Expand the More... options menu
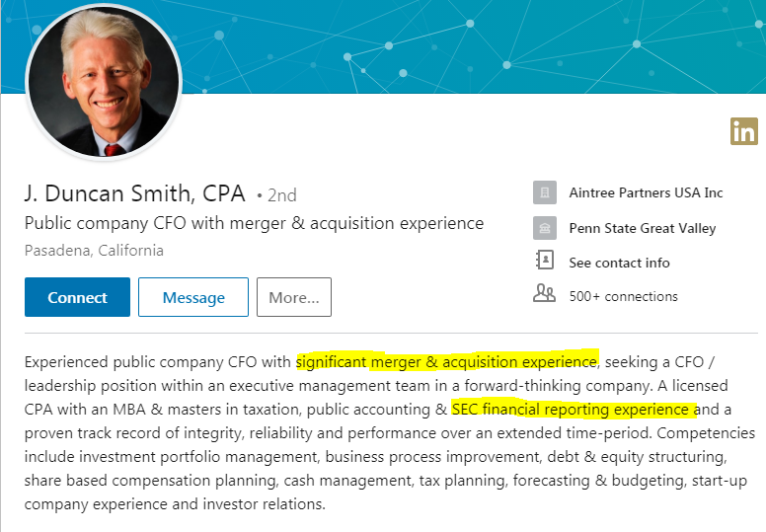Image resolution: width=766 pixels, height=532 pixels. [294, 297]
